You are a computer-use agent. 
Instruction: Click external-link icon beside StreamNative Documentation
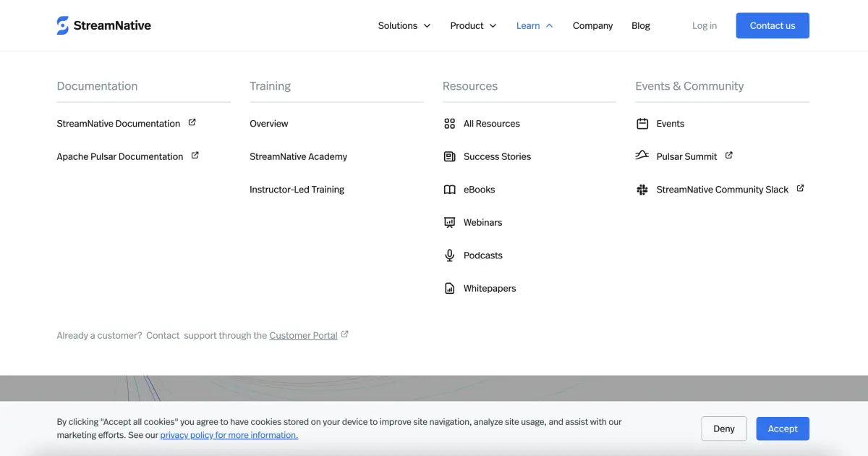pyautogui.click(x=192, y=122)
